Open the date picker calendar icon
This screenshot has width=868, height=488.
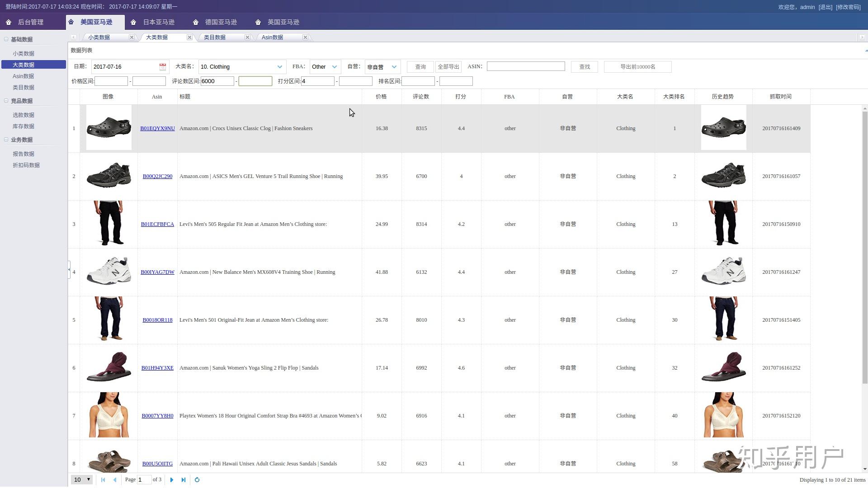click(163, 67)
